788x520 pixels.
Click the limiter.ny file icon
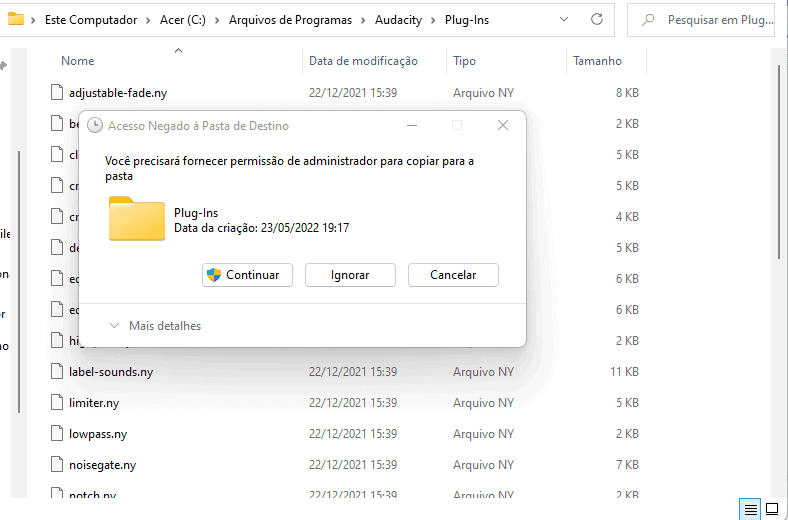click(x=57, y=402)
